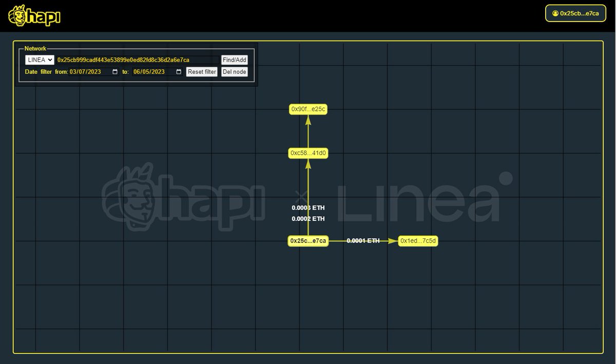Image resolution: width=616 pixels, height=364 pixels.
Task: Click the 0.0001 ETH edge label
Action: [363, 240]
